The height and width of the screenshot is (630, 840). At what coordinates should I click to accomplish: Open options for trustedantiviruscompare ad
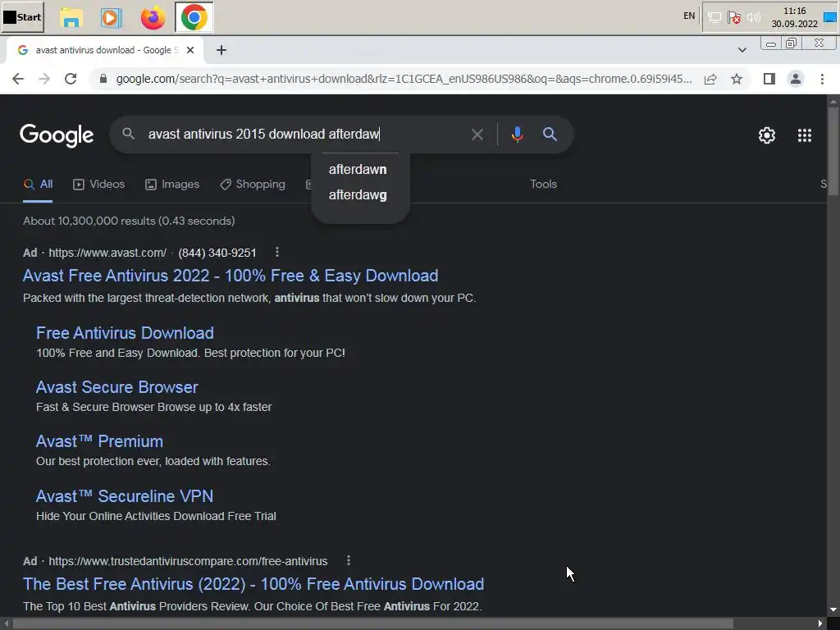coord(348,560)
